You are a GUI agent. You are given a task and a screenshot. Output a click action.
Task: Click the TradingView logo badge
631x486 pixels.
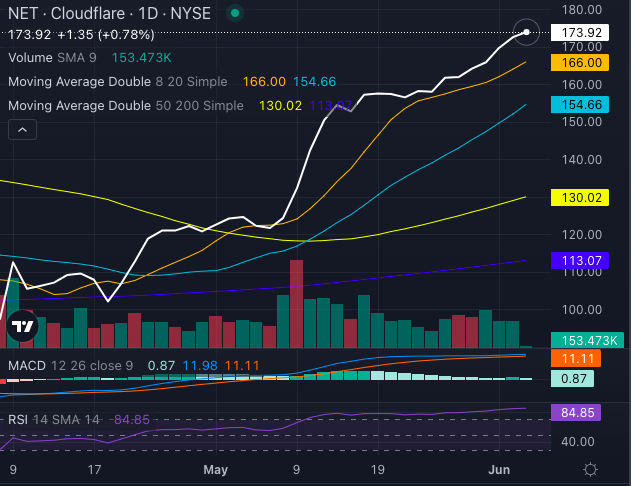point(23,326)
